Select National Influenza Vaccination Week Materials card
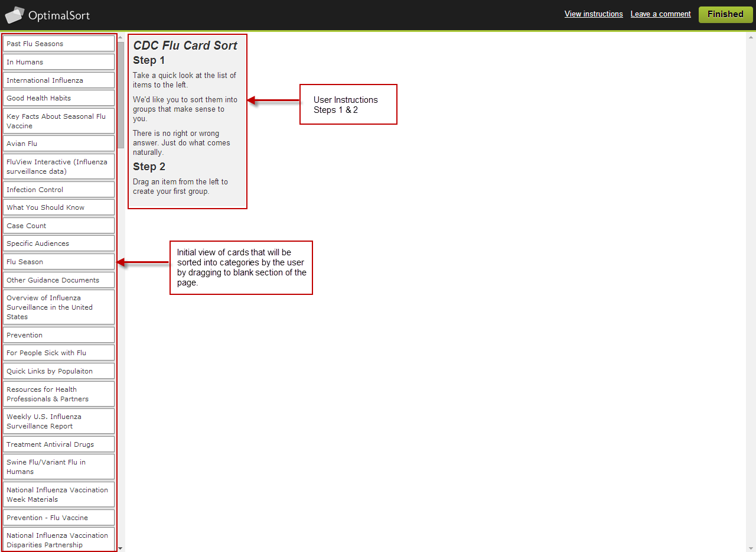Screen dimensions: 756x552 (x=58, y=495)
